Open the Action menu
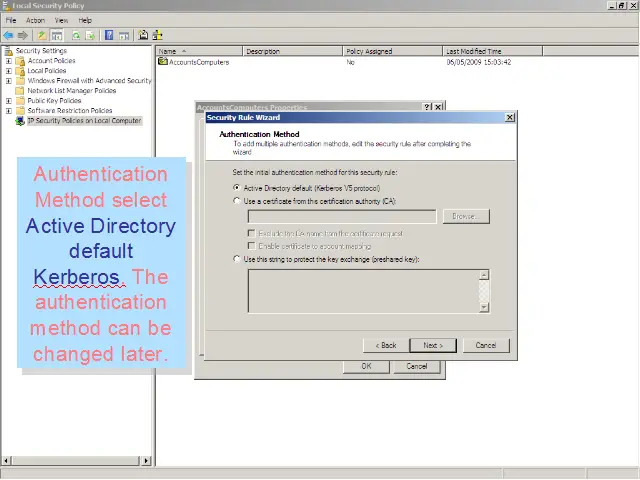Screen dimensions: 640x480 pos(35,20)
